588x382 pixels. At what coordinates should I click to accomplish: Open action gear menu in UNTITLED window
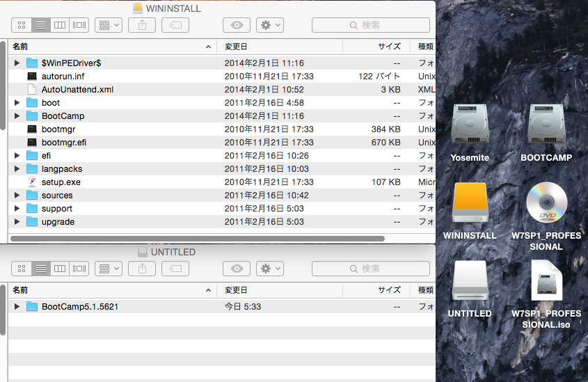pos(270,269)
